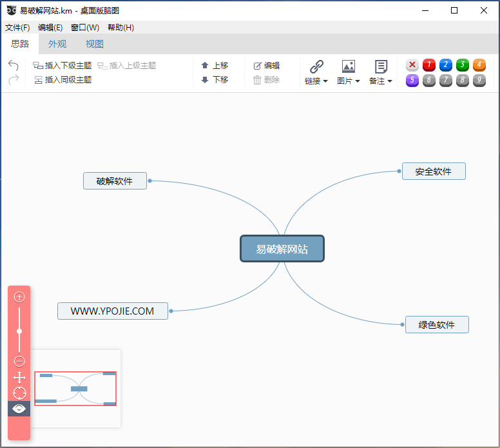The image size is (500, 448).
Task: Click the owl app icon in the title bar
Action: 12,10
